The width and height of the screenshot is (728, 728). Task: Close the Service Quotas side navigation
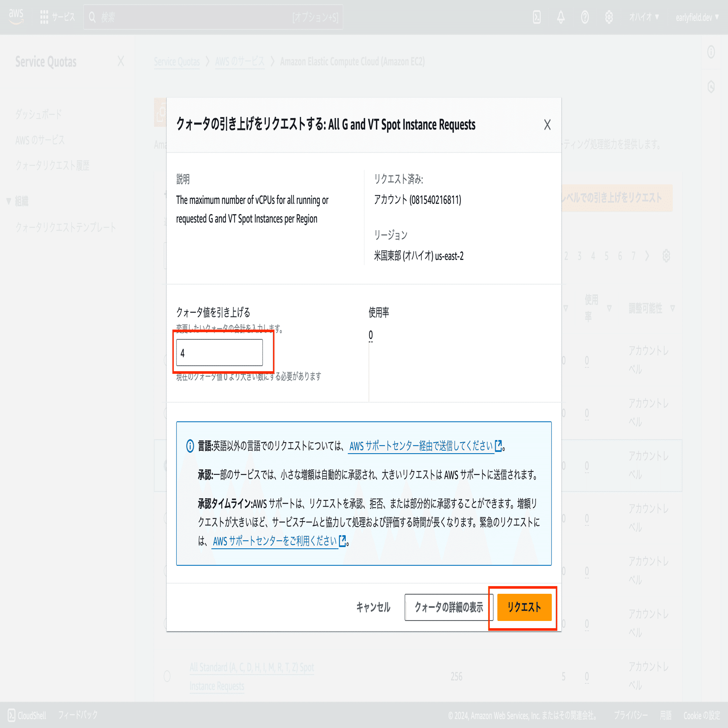coord(121,62)
